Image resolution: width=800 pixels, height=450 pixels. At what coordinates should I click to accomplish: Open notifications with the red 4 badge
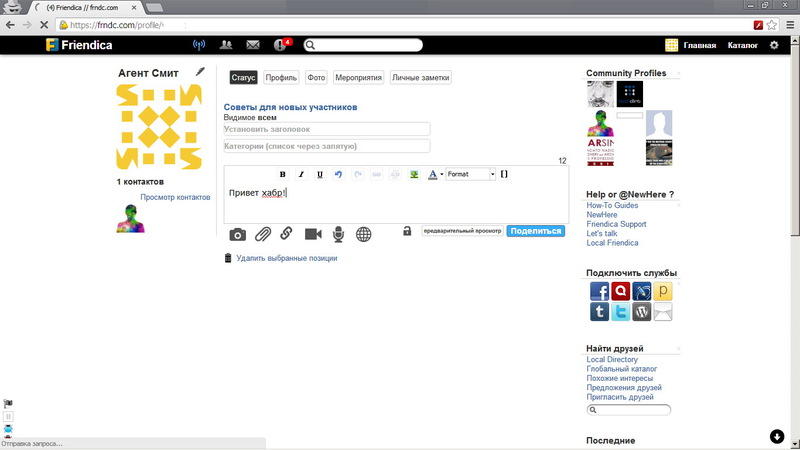282,44
